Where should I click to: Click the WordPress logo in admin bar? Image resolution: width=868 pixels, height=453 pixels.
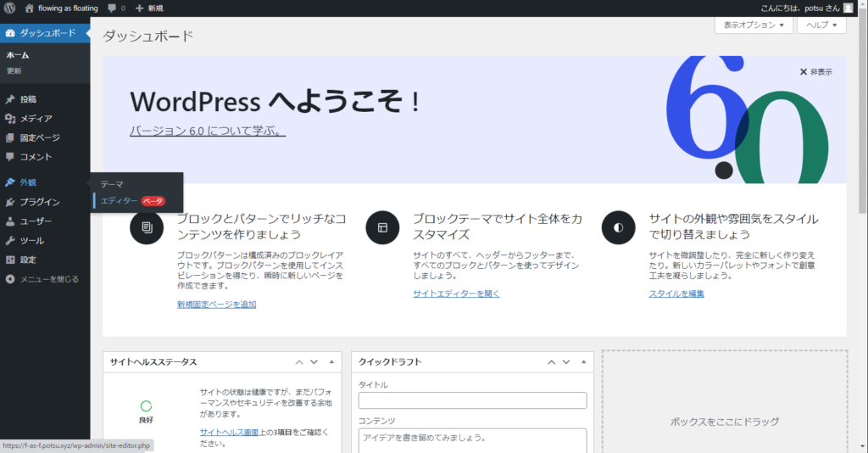9,8
